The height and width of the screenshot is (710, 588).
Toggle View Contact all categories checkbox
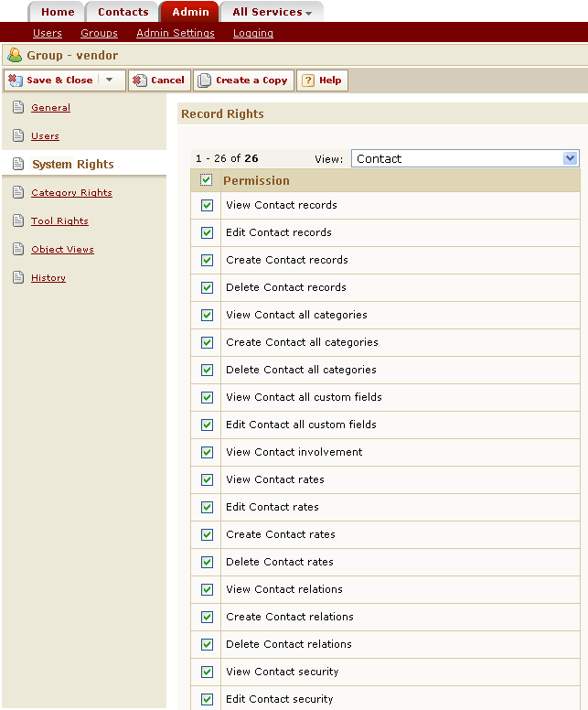pyautogui.click(x=207, y=315)
